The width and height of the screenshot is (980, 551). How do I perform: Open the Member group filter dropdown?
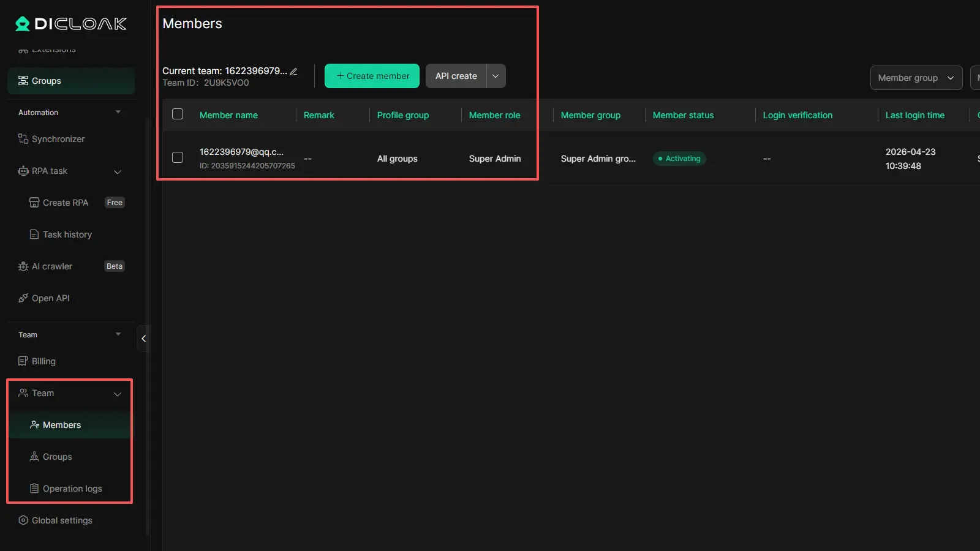point(916,78)
